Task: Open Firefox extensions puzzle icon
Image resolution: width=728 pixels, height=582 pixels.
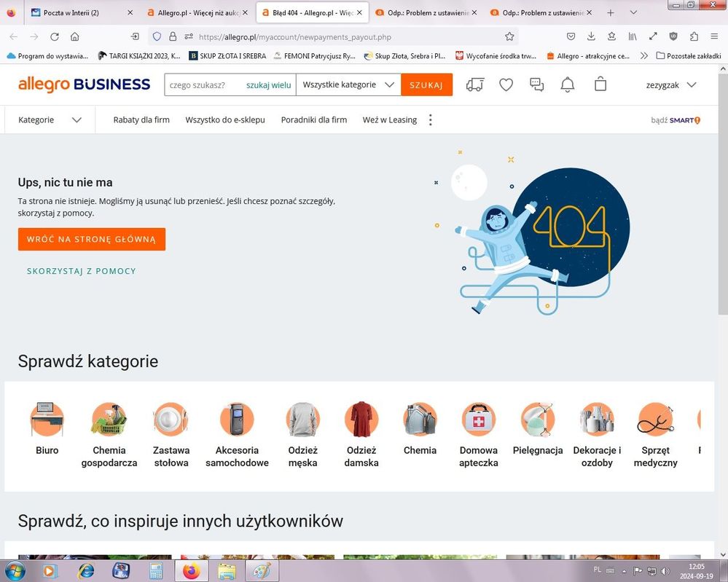Action: (x=694, y=36)
